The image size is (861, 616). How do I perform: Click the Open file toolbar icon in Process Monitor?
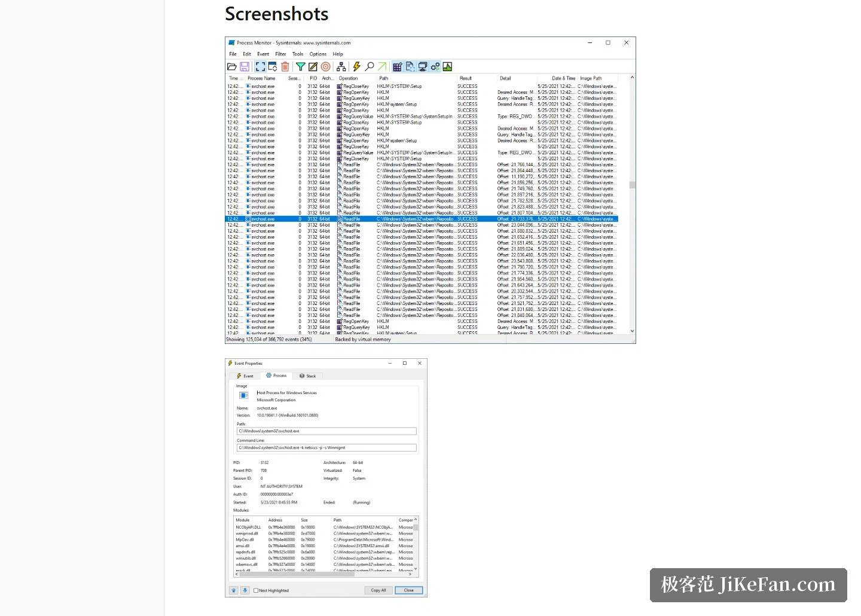(232, 67)
